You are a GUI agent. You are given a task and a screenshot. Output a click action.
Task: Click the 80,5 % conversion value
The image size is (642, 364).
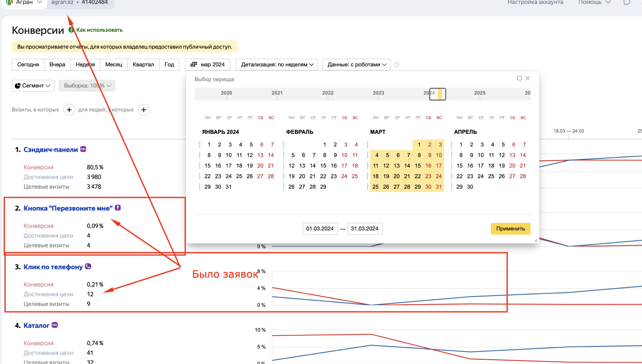tap(95, 167)
